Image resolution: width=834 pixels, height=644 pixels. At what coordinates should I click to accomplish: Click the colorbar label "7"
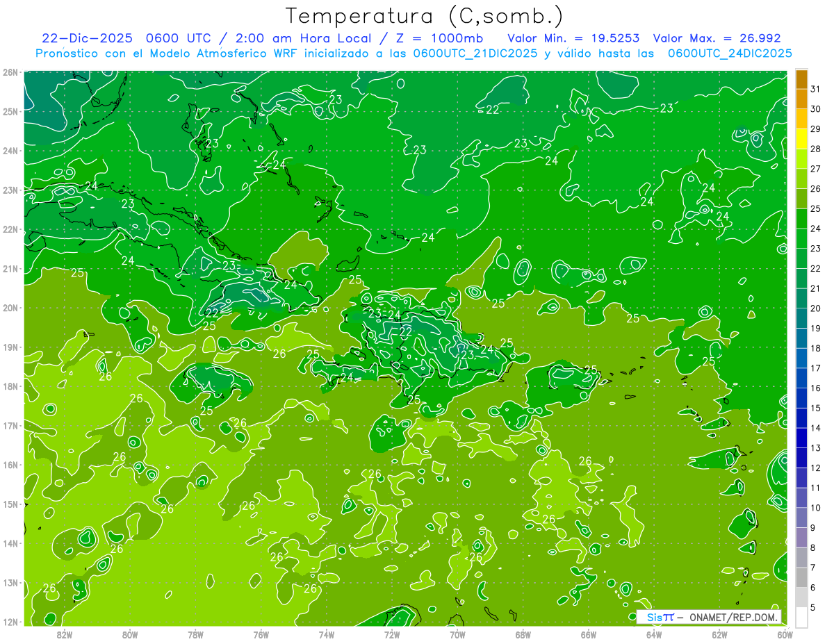point(812,567)
